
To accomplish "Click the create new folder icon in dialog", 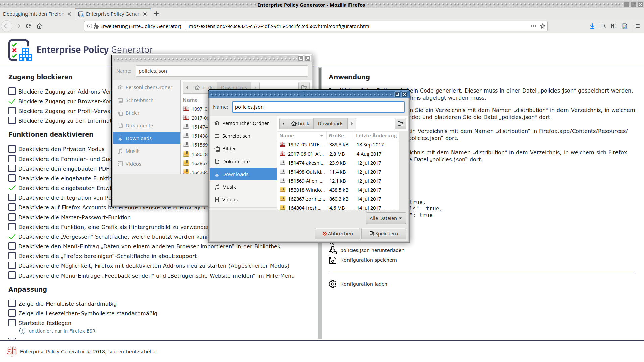I will coord(400,124).
